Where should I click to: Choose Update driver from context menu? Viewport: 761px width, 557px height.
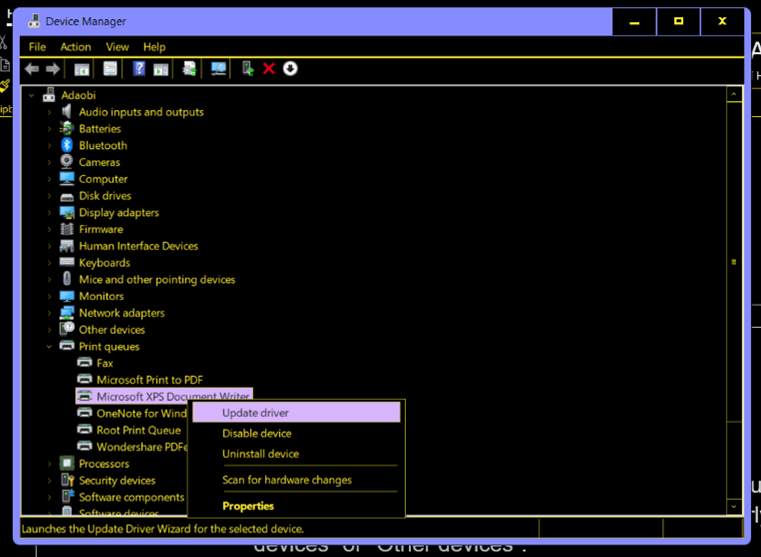pos(296,413)
